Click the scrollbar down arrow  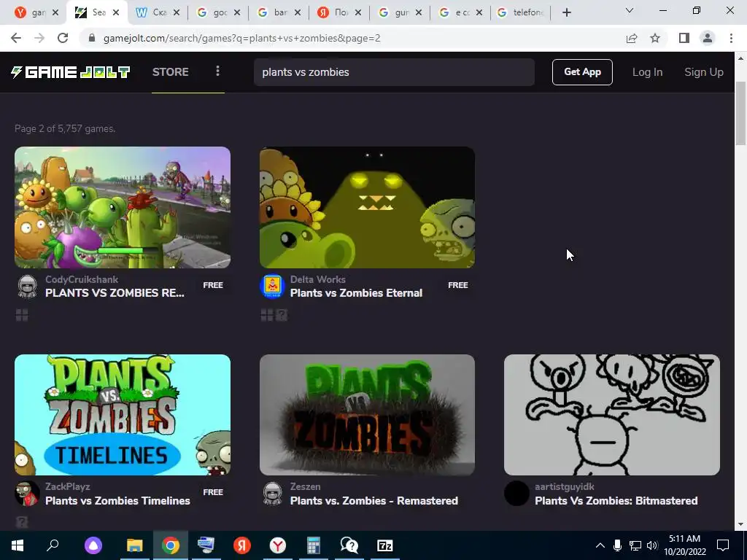tap(740, 524)
